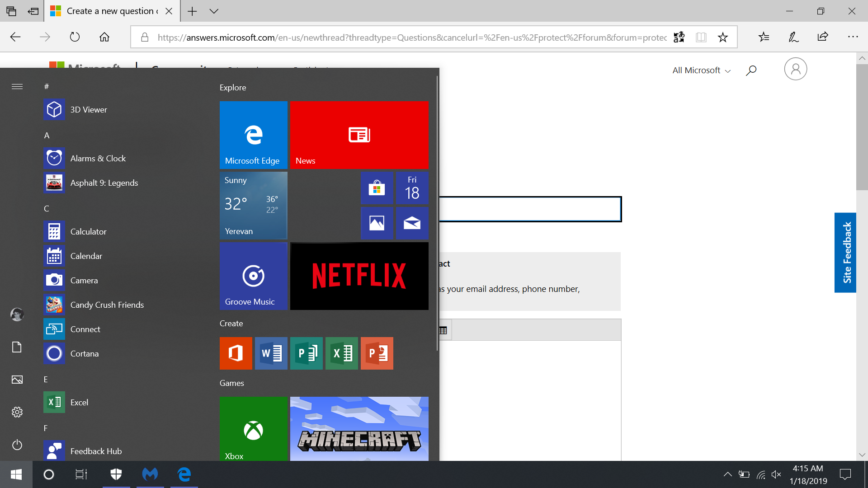Viewport: 868px width, 488px height.
Task: Open Xbox tile in Games group
Action: point(254,429)
